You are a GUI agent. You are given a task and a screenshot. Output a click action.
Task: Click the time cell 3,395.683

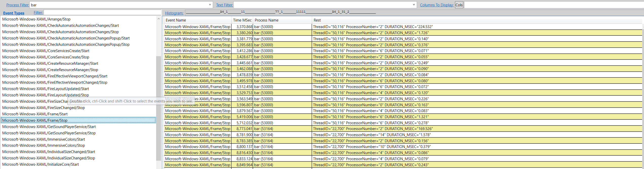(x=242, y=45)
